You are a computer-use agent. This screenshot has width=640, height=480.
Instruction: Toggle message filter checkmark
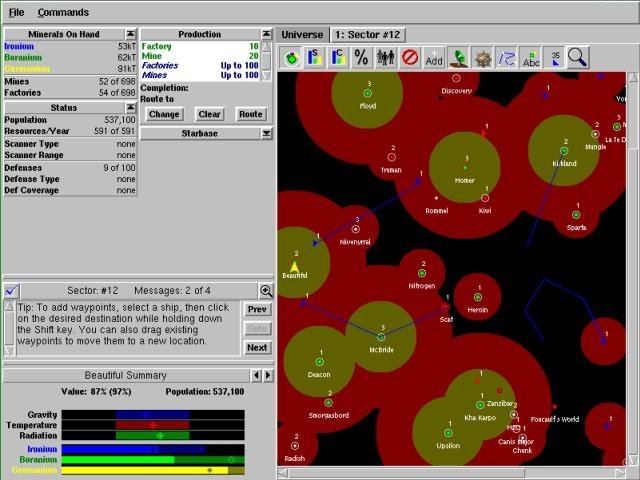click(12, 291)
